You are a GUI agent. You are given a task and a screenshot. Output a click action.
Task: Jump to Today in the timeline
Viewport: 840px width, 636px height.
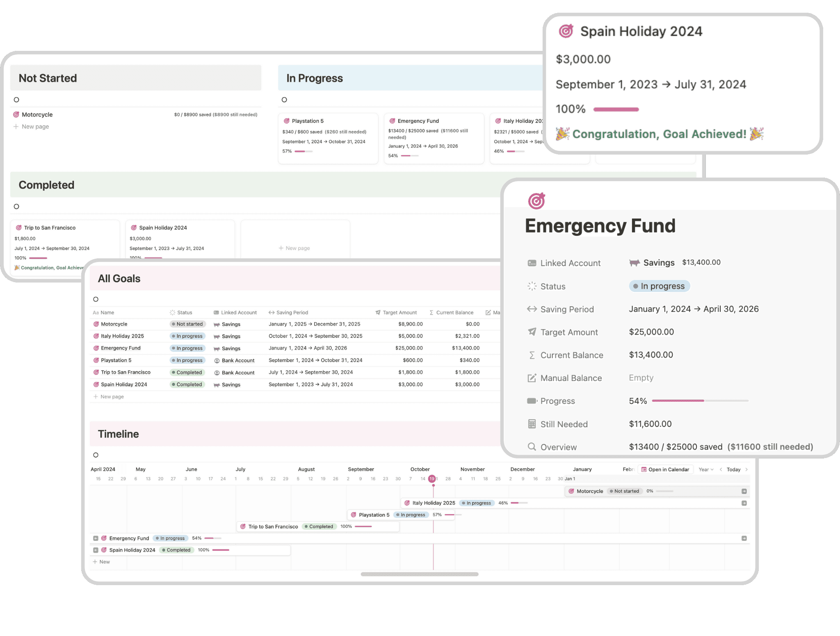(x=733, y=470)
